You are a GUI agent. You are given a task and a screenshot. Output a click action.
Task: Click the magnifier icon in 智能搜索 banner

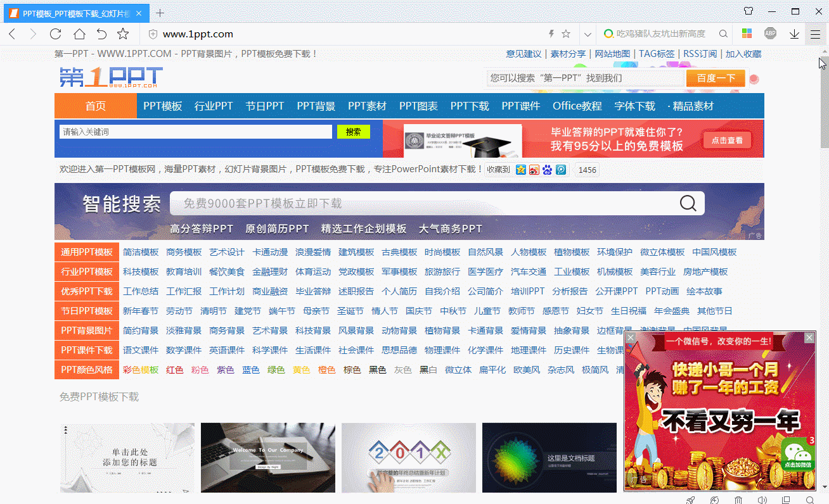click(688, 203)
